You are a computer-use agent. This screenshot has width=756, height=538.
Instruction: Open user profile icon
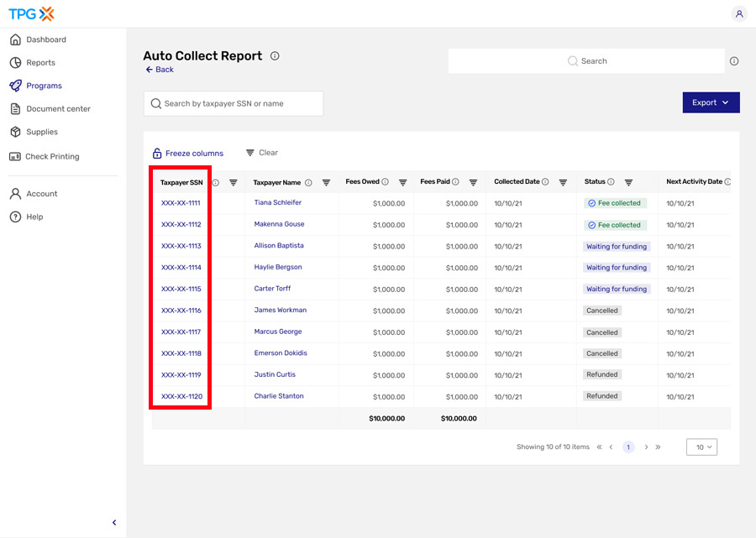click(x=738, y=14)
